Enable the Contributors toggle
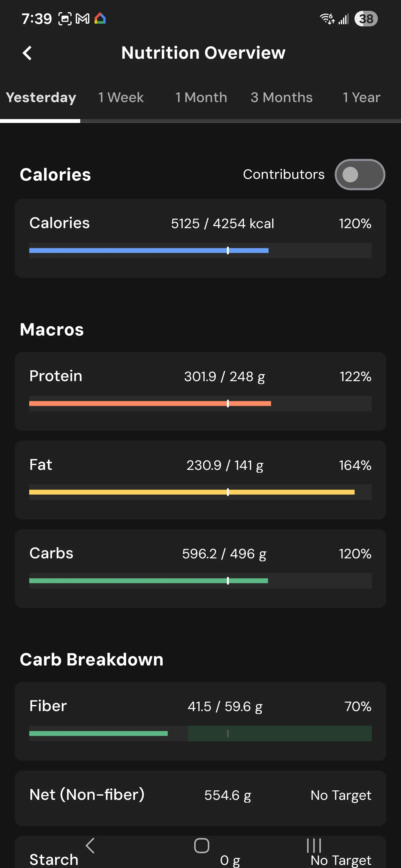Image resolution: width=401 pixels, height=868 pixels. point(360,174)
